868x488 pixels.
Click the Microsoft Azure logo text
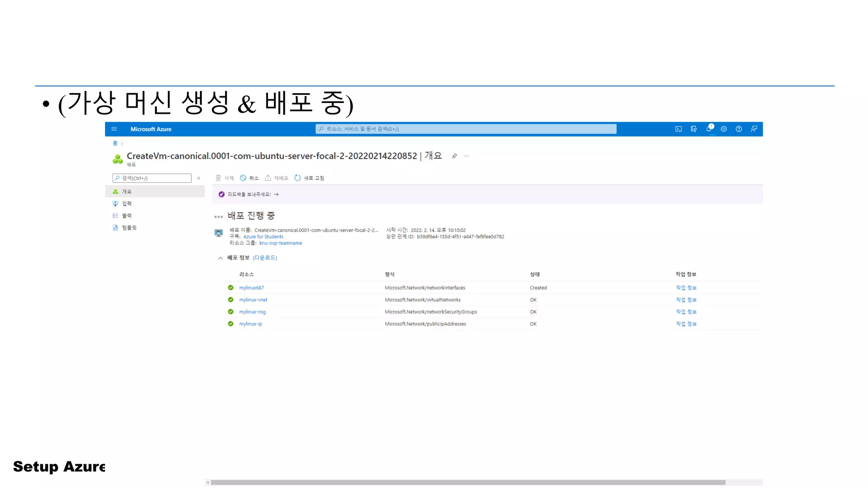pos(151,129)
